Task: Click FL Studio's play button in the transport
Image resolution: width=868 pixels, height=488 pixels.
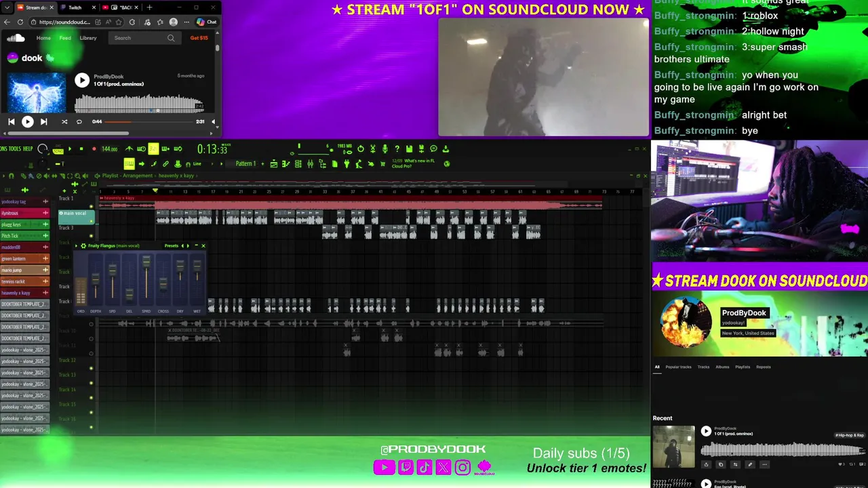Action: pos(70,149)
